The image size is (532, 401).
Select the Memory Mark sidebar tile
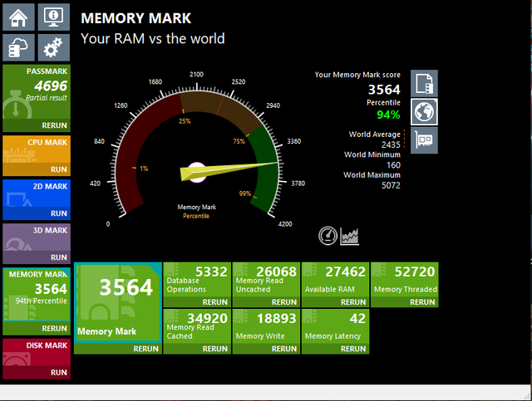(x=37, y=295)
